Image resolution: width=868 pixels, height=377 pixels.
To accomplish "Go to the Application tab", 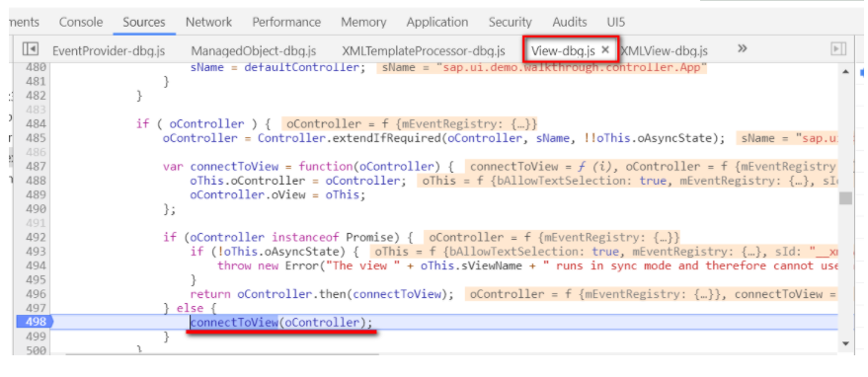I will tap(437, 22).
